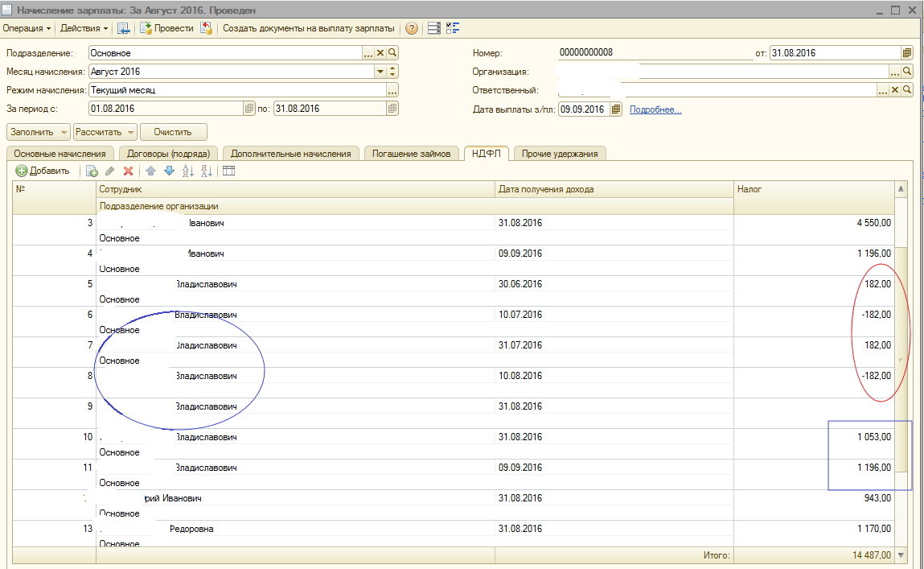This screenshot has height=569, width=924.
Task: Expand the Месяц начисления dropdown arrow
Action: pos(380,72)
